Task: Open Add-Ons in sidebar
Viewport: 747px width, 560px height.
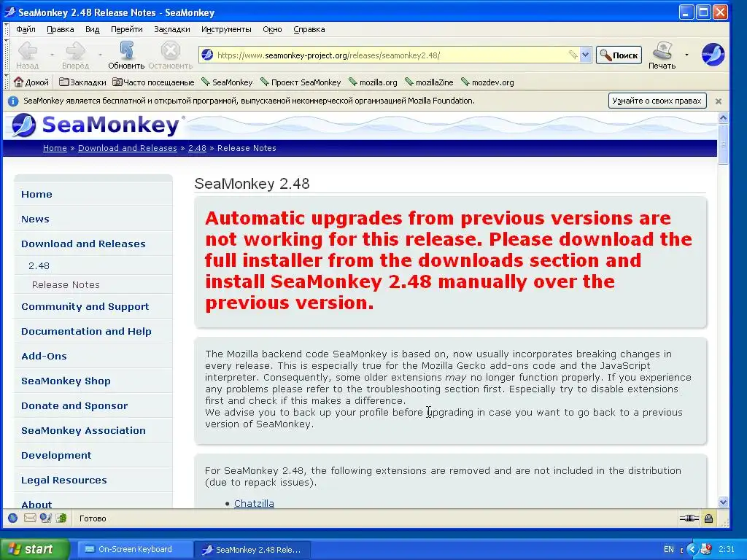Action: (44, 356)
